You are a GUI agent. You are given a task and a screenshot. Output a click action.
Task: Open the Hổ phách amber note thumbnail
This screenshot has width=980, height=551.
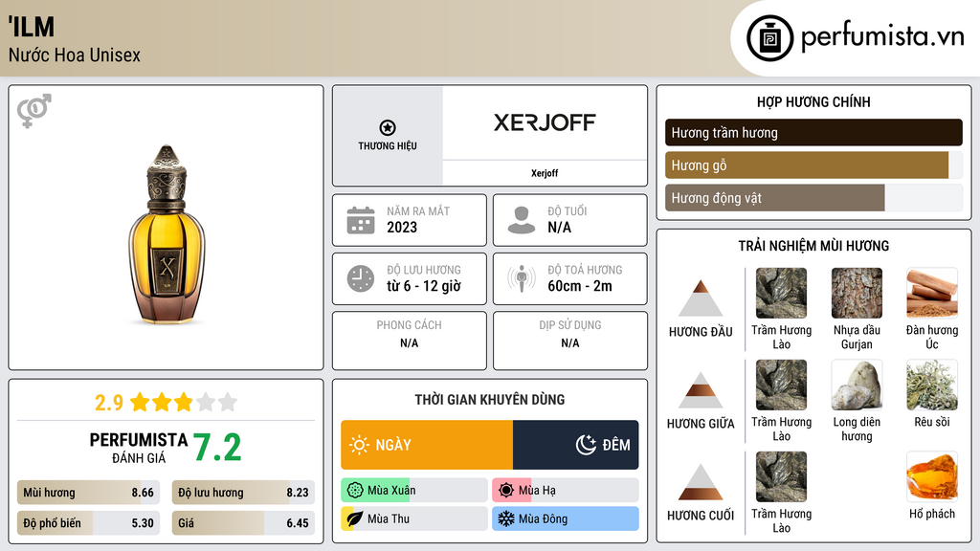tap(931, 477)
